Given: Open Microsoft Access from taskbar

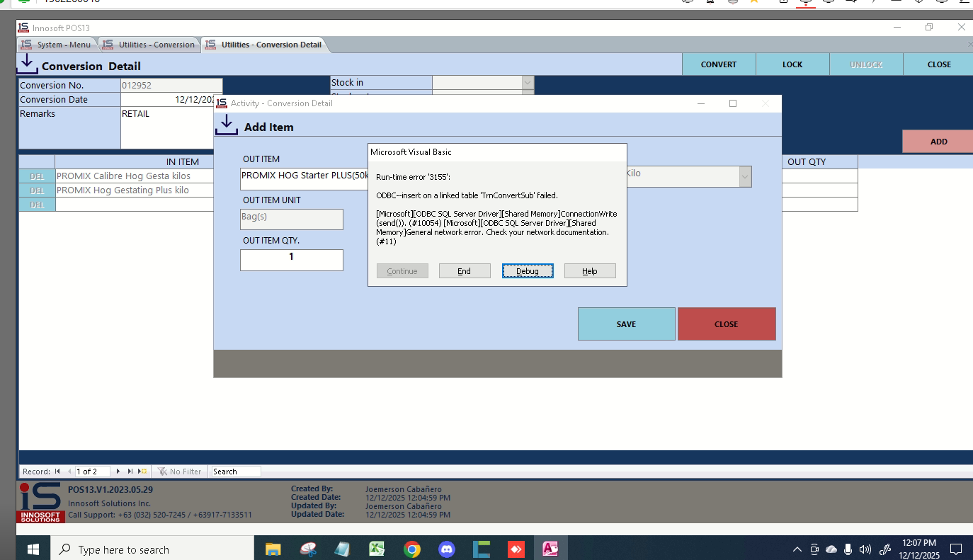Looking at the screenshot, I should (x=550, y=549).
